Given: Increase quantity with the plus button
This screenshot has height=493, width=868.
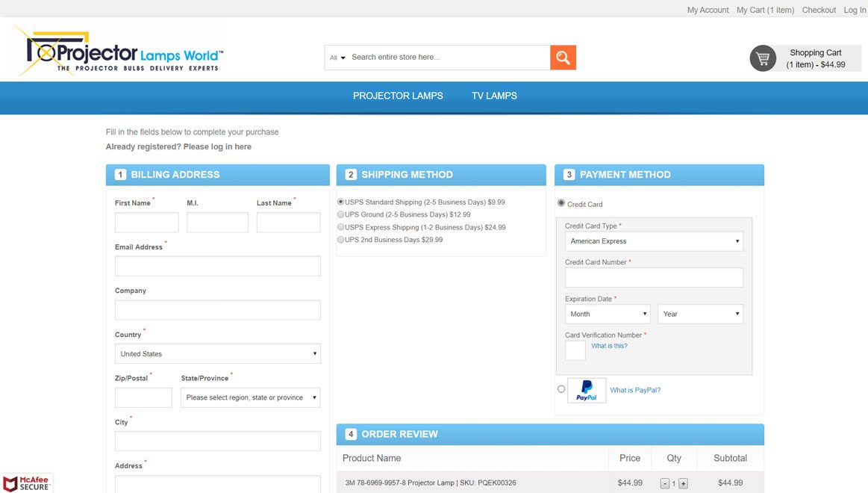Looking at the screenshot, I should [683, 483].
